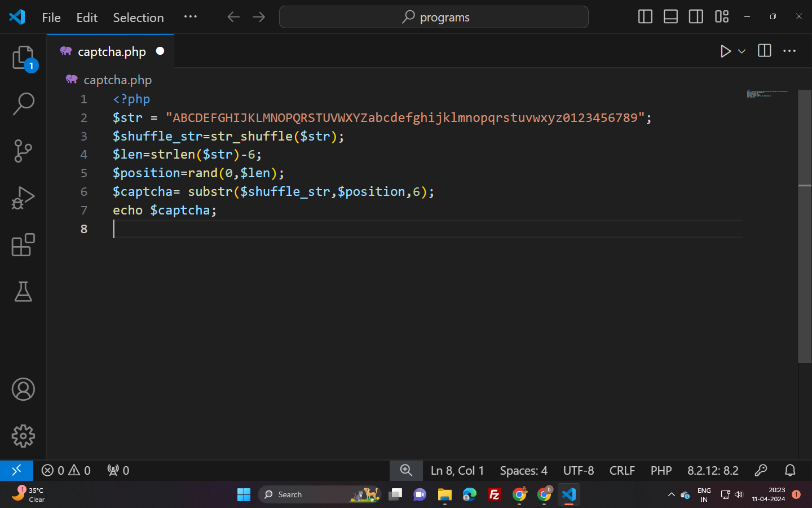The image size is (812, 508).
Task: Click the Run Code play button
Action: point(725,51)
